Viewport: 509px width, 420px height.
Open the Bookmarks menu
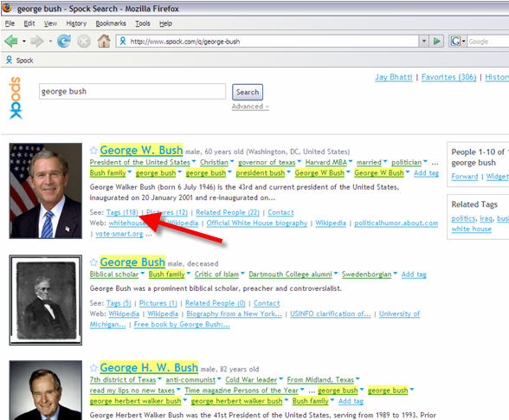tap(111, 23)
